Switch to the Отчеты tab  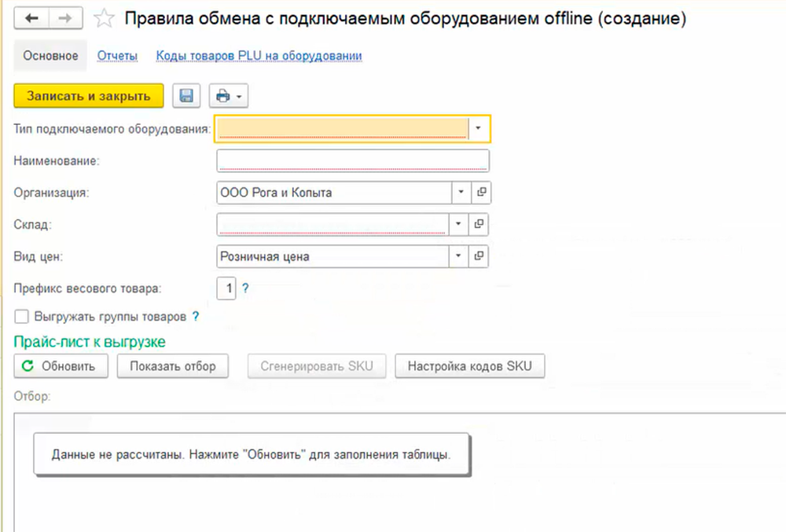click(117, 56)
